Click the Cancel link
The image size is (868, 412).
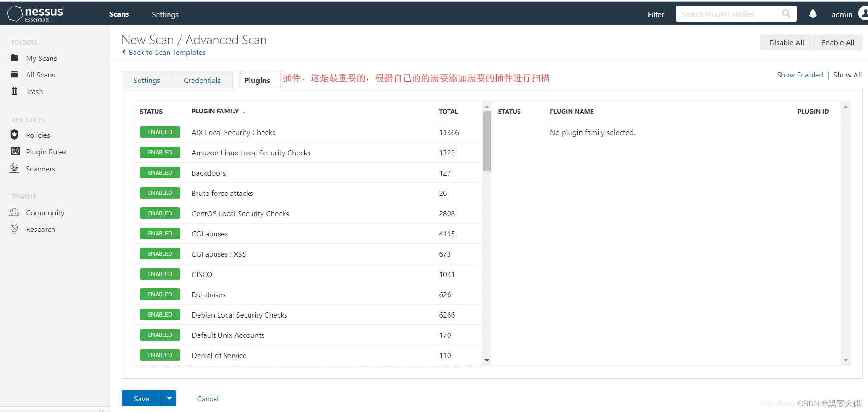[x=208, y=399]
